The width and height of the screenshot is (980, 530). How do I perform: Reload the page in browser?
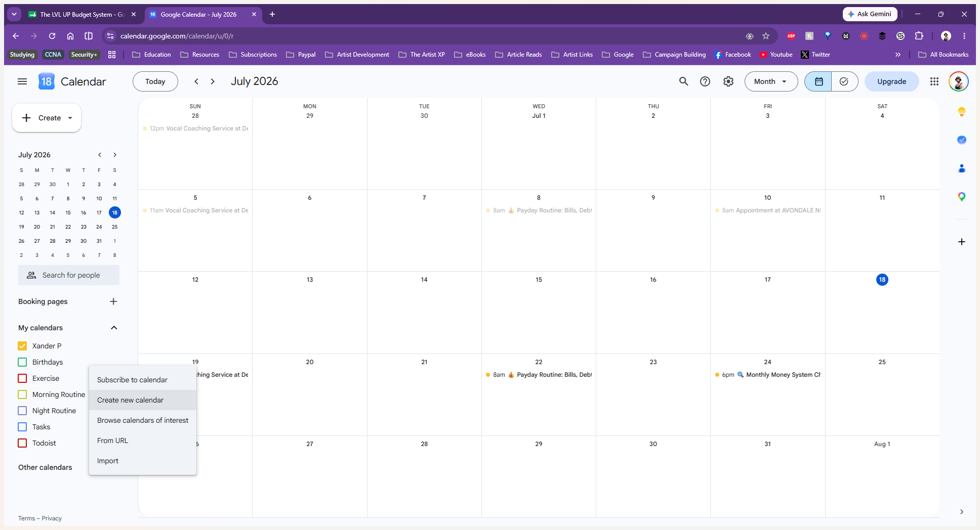(x=52, y=36)
